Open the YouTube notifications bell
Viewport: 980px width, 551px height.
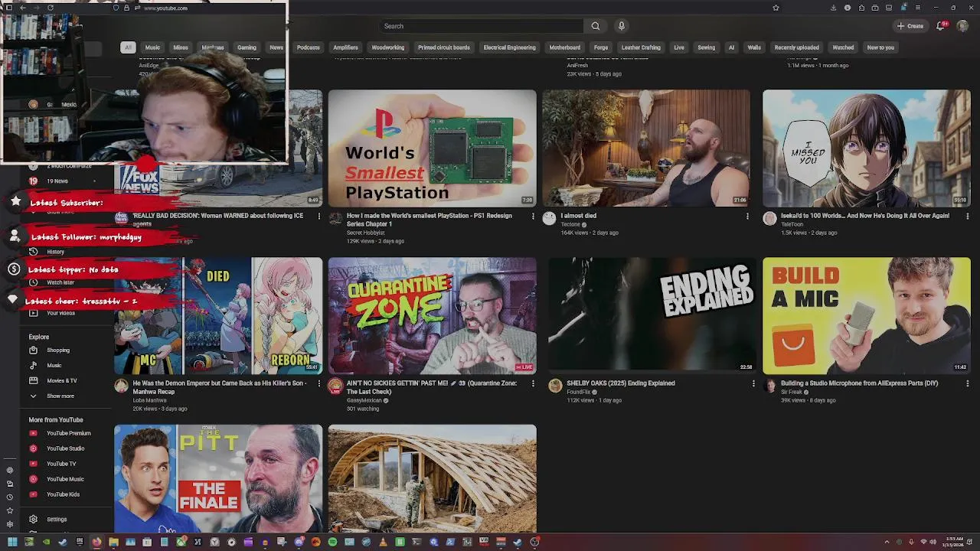[x=941, y=26]
